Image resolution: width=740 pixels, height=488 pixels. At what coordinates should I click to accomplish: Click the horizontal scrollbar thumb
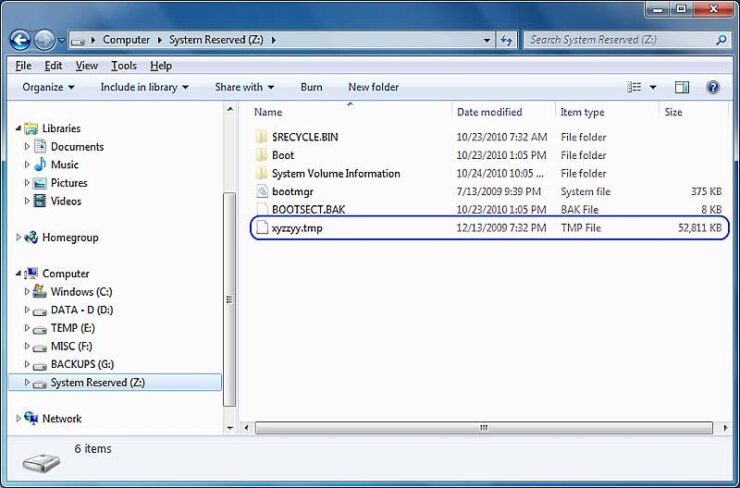484,428
